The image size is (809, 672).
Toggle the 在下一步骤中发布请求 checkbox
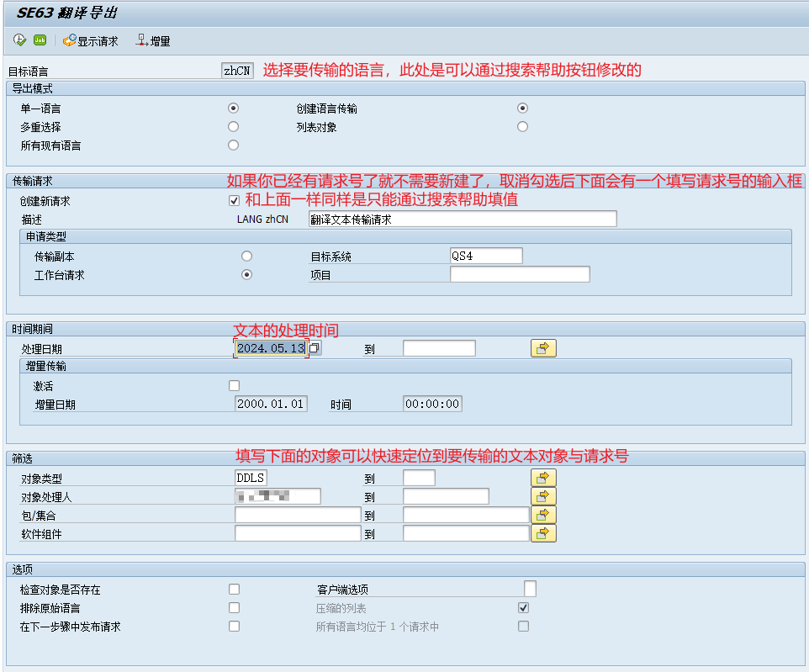[x=233, y=626]
